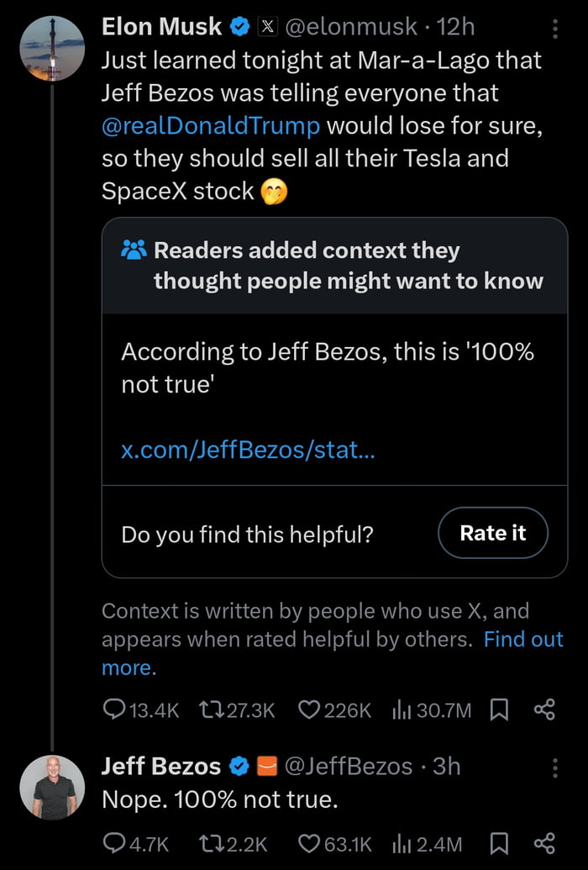Screen dimensions: 588x870
Task: Like Elon Musk's post
Action: click(x=308, y=710)
